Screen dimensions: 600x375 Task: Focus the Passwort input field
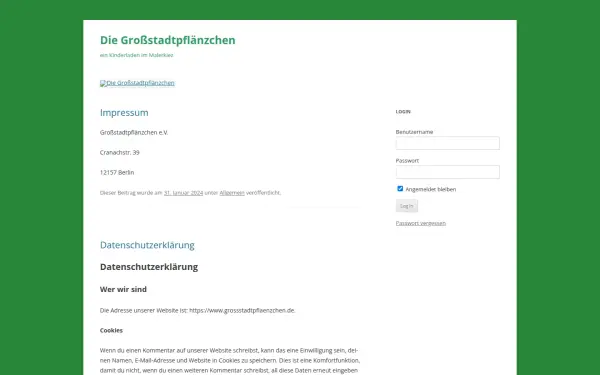pos(447,172)
